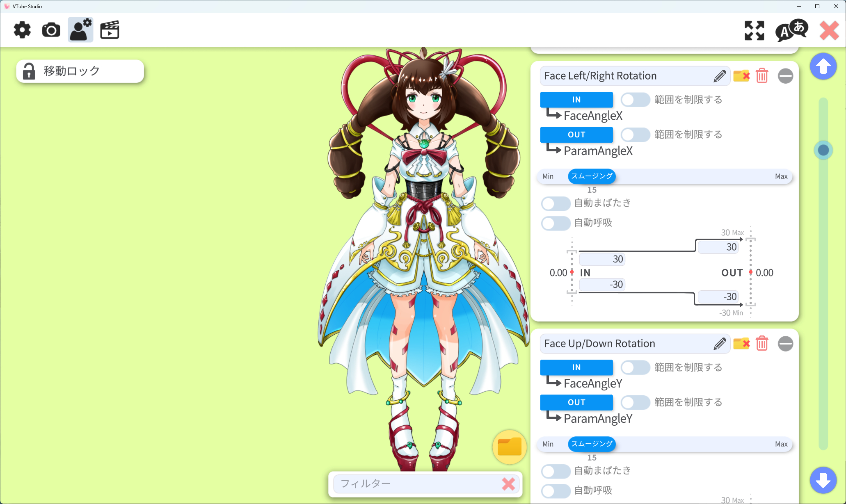The image size is (846, 504).
Task: Edit IN upper value 30 field
Action: (602, 259)
